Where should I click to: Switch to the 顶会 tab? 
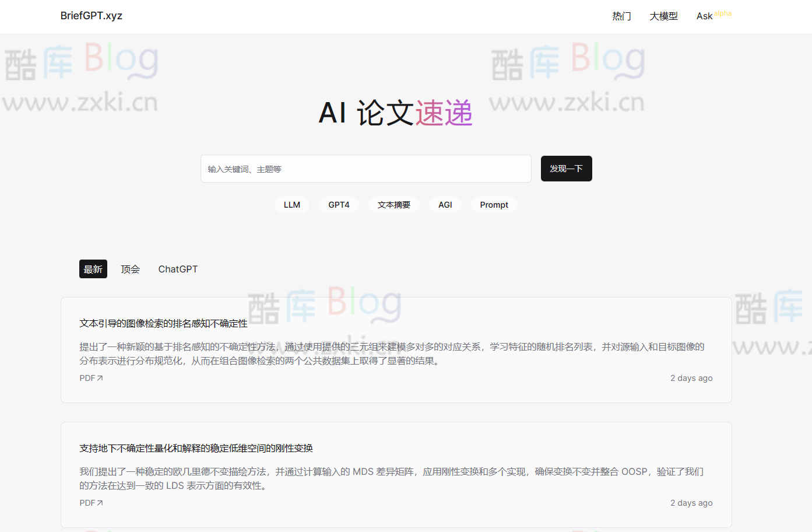pos(130,269)
